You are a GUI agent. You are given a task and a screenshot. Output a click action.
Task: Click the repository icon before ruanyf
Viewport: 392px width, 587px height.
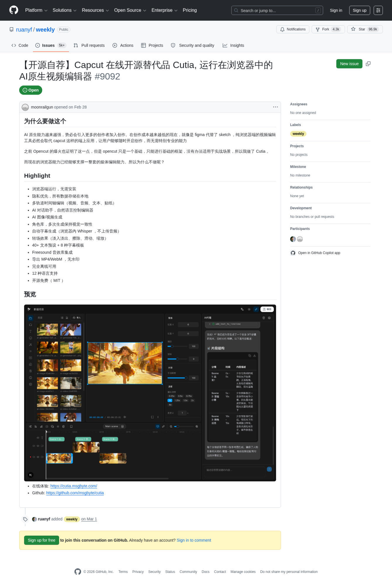[11, 30]
